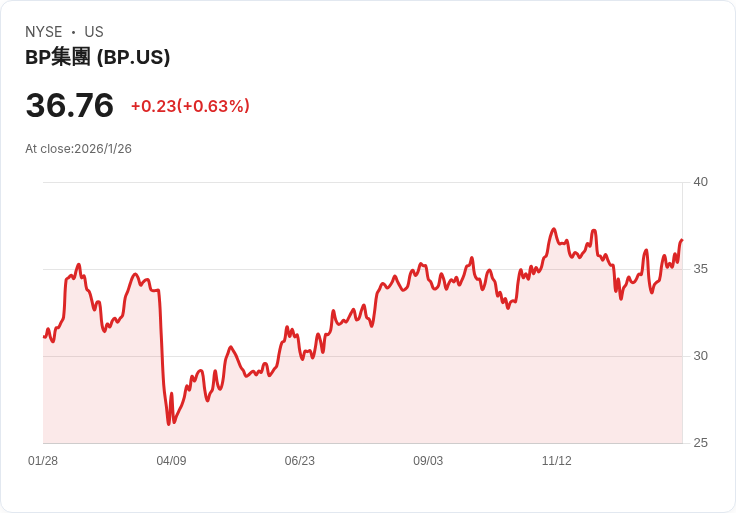
Task: Click the NYSE exchange label
Action: click(x=44, y=32)
